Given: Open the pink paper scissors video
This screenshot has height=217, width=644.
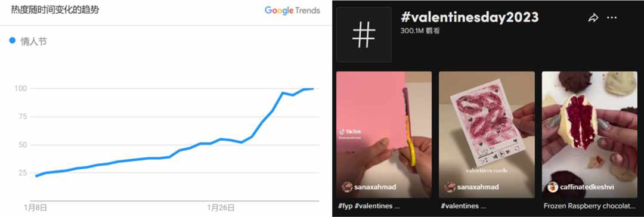Looking at the screenshot, I should tap(384, 135).
